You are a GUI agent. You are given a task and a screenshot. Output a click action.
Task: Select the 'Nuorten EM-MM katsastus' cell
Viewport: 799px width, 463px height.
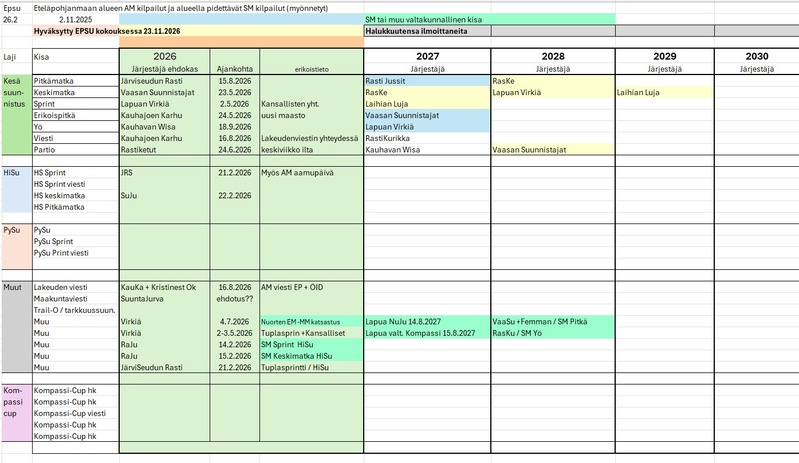tap(310, 321)
